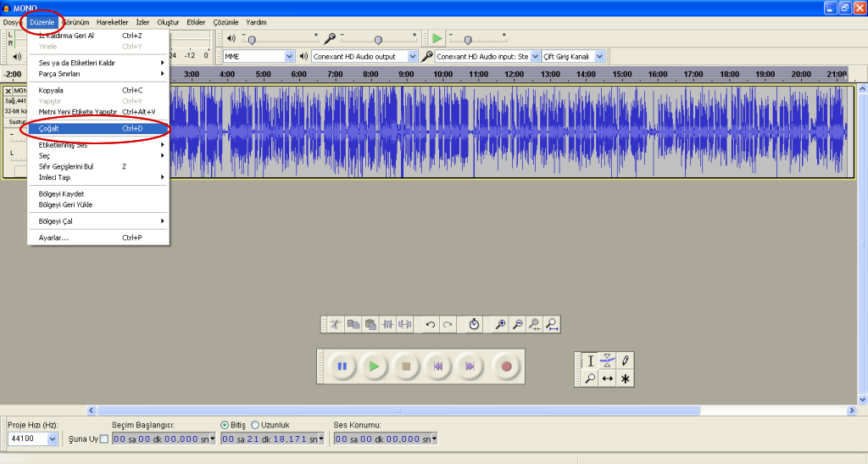Choose Sıfır Geçişlerini Bul menu entry

point(98,166)
